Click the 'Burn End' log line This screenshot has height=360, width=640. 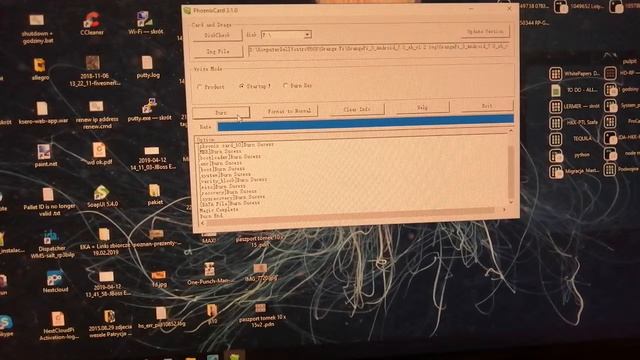(211, 216)
